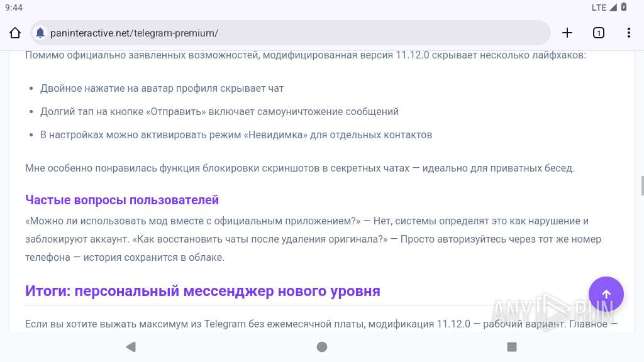
Task: Tap the Android Home circle button
Action: point(322,347)
